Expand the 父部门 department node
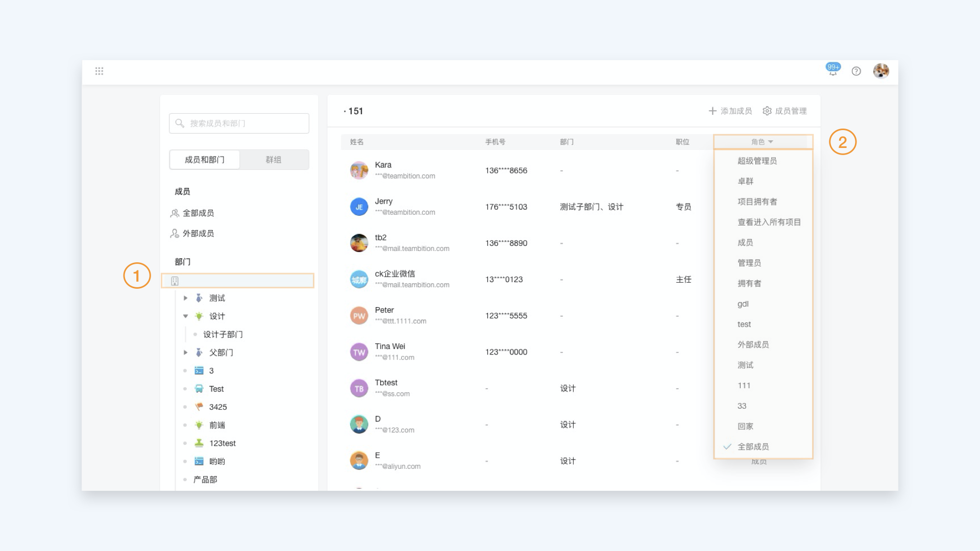 click(x=185, y=353)
